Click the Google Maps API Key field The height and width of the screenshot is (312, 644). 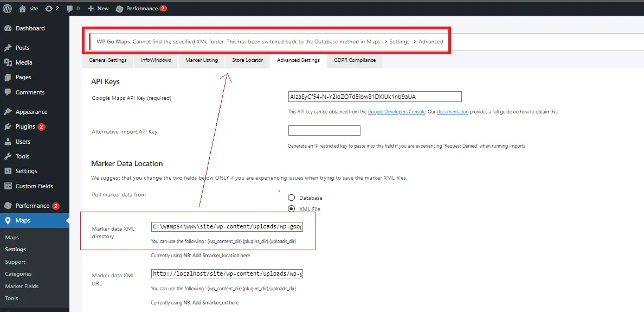point(375,97)
